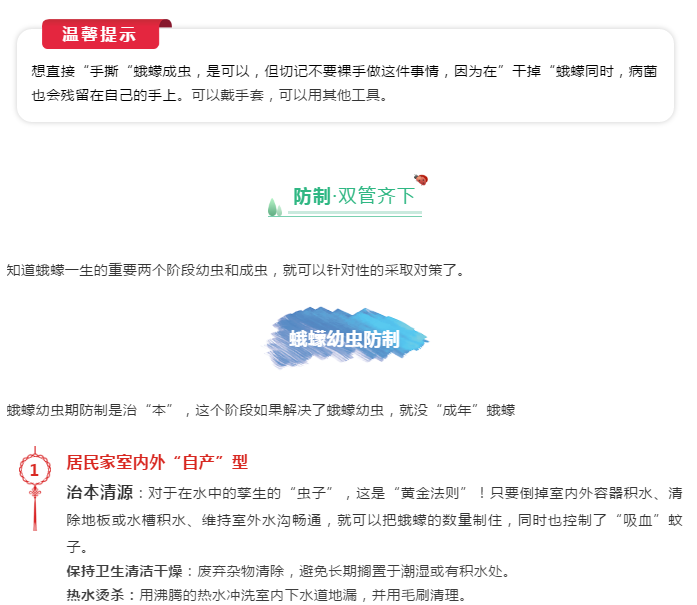
Task: Click the red 温馨提示 label badge
Action: pos(100,34)
